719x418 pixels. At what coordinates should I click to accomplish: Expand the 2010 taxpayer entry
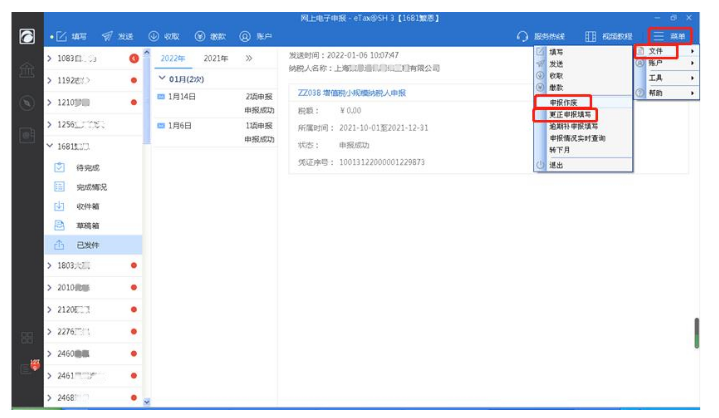[50, 287]
